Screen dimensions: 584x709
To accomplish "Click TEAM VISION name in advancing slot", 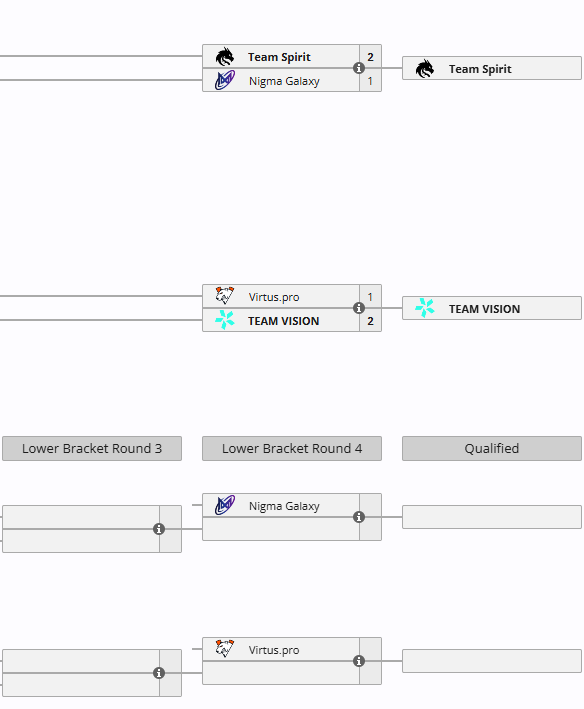I will (484, 309).
